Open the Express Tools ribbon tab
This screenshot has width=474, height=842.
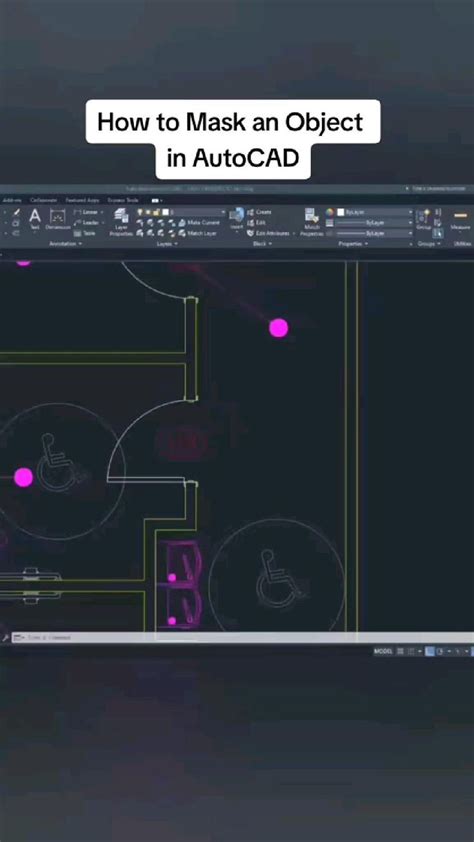pos(123,200)
